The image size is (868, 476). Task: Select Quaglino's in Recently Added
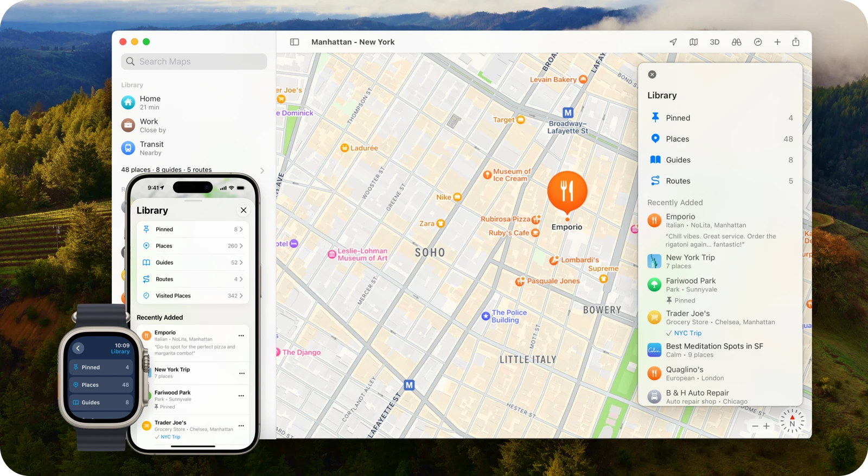pyautogui.click(x=720, y=373)
